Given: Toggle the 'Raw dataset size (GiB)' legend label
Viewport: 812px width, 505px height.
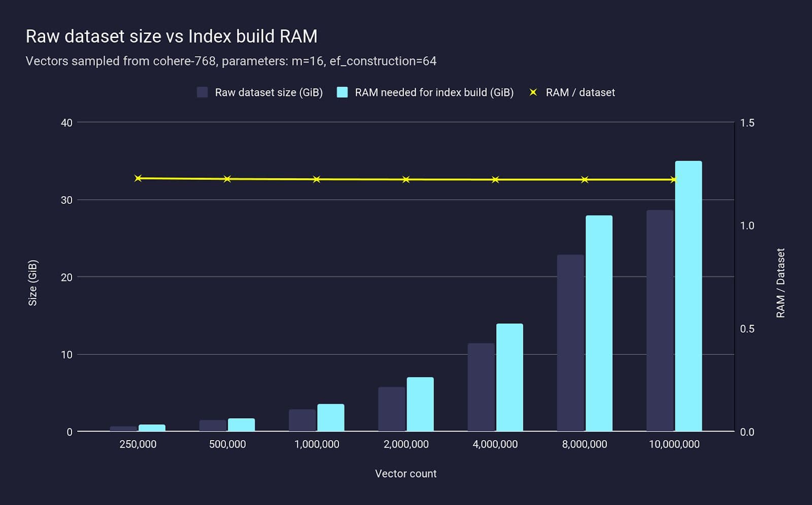Looking at the screenshot, I should (x=268, y=92).
